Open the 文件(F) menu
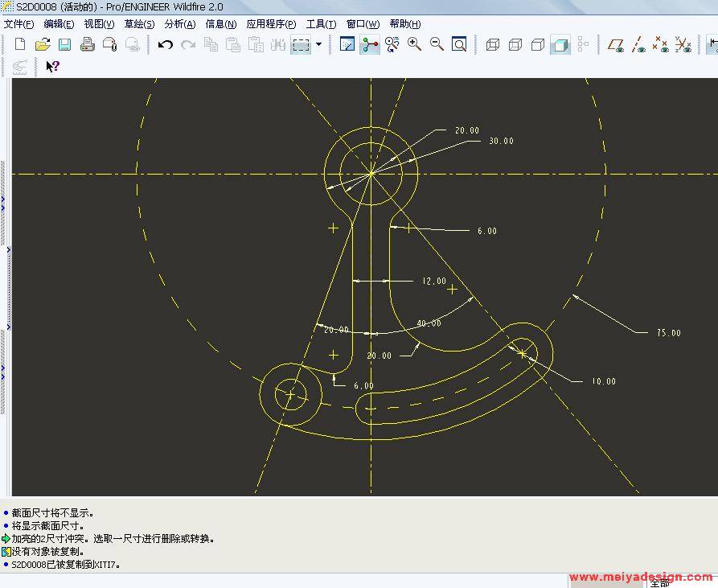 18,24
